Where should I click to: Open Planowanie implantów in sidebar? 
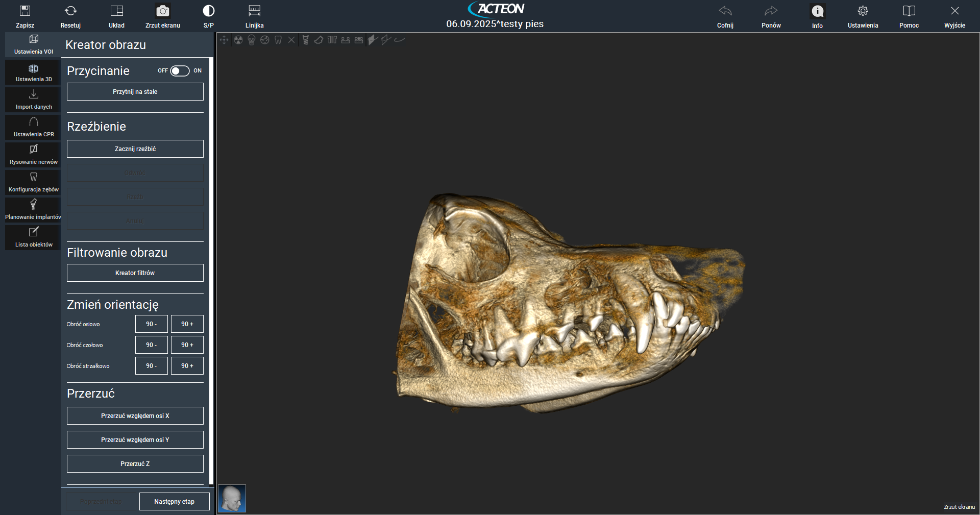(x=34, y=209)
